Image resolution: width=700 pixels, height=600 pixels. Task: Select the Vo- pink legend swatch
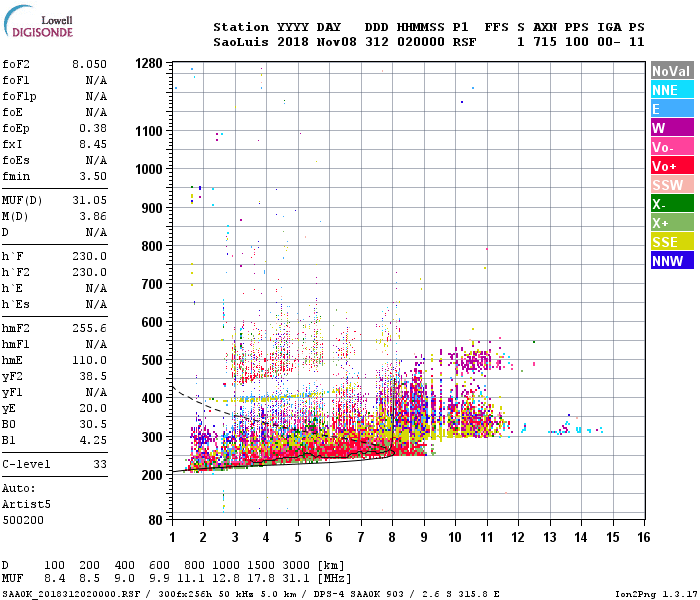point(672,147)
